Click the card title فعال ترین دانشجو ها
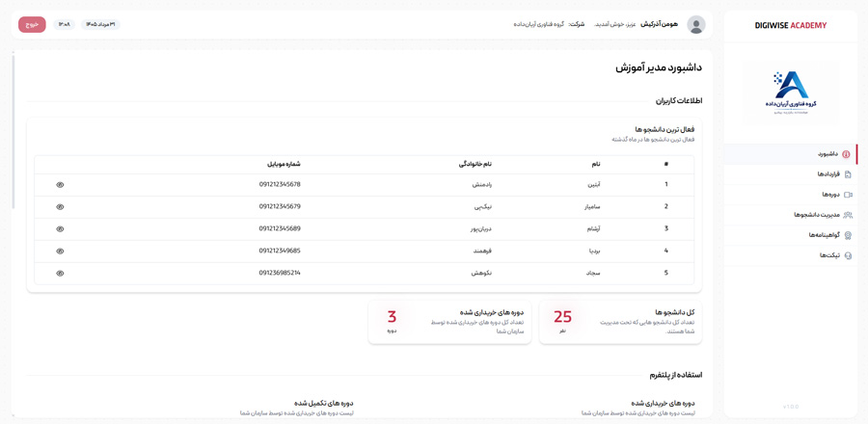Viewport: 868px width, 424px height. [x=665, y=129]
